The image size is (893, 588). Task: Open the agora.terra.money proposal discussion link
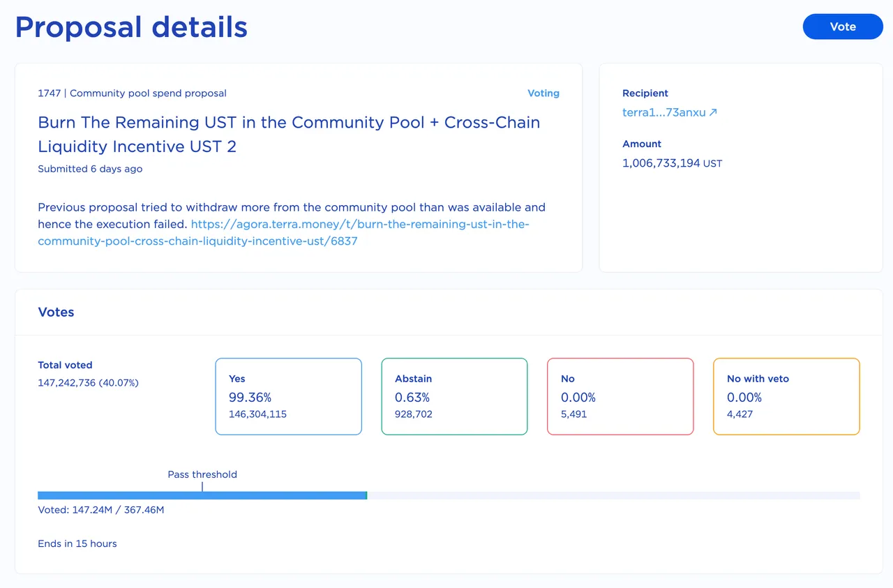click(x=284, y=233)
